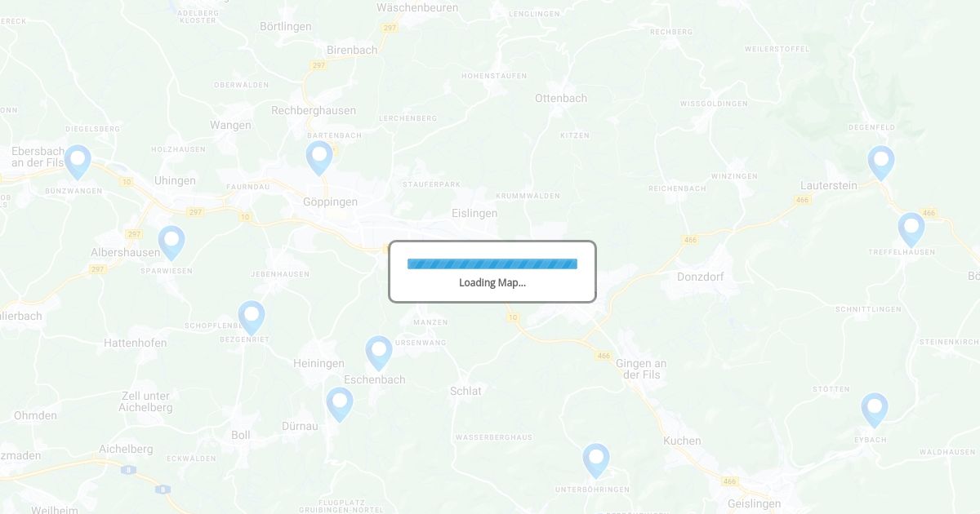The width and height of the screenshot is (980, 514).
Task: Select the pin above Unterböhringen
Action: coord(596,460)
